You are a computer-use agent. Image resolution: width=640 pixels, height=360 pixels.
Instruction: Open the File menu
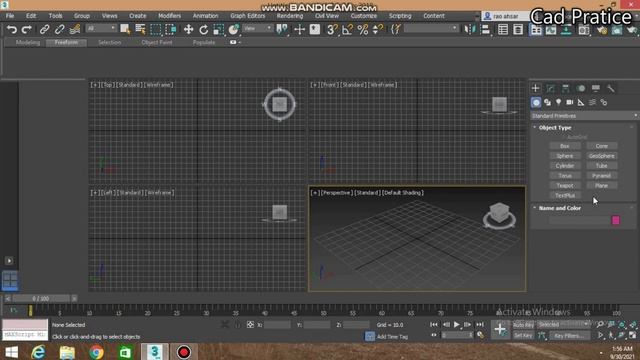click(x=10, y=16)
